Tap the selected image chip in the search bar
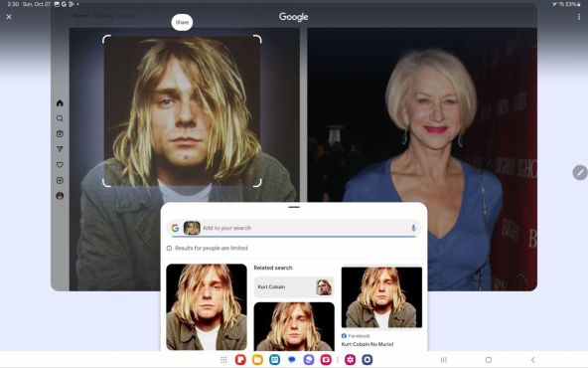The width and height of the screenshot is (588, 368). click(192, 228)
